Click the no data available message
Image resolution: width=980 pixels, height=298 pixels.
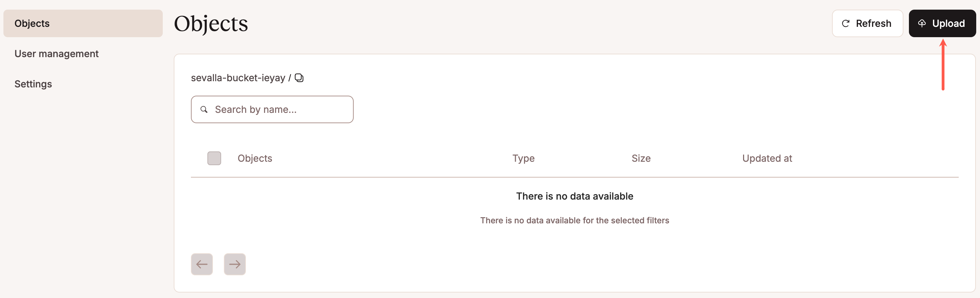click(x=574, y=196)
